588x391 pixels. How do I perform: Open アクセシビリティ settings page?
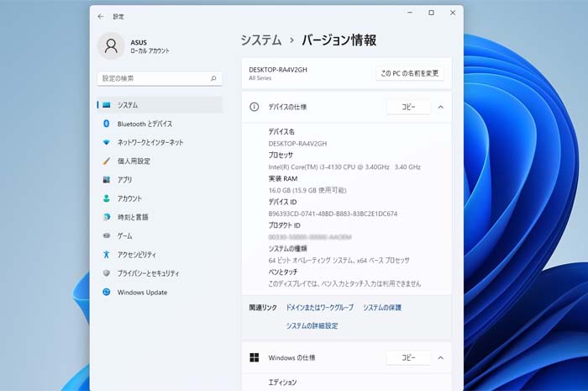pos(160,255)
